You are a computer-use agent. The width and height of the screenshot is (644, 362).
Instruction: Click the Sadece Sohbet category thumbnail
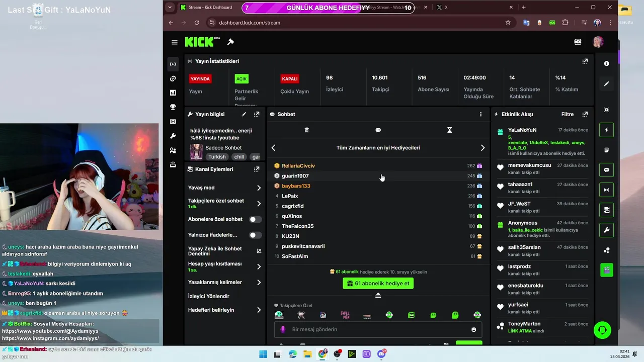pos(196,151)
